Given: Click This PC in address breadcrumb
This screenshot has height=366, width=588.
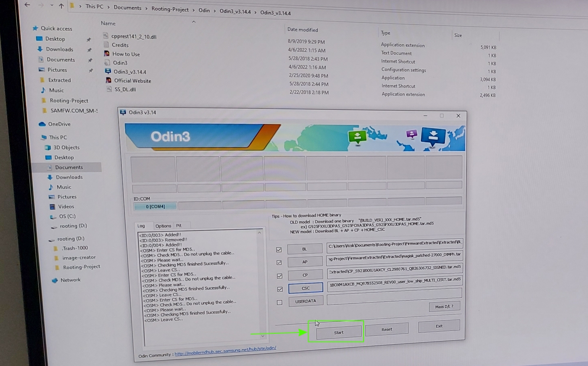Looking at the screenshot, I should 94,6.
